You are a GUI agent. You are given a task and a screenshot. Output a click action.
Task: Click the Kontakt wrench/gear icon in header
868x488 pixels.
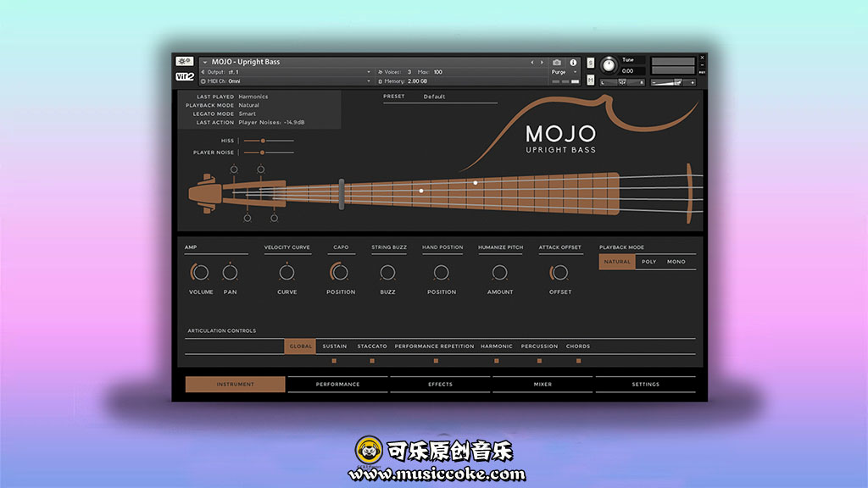coord(184,61)
